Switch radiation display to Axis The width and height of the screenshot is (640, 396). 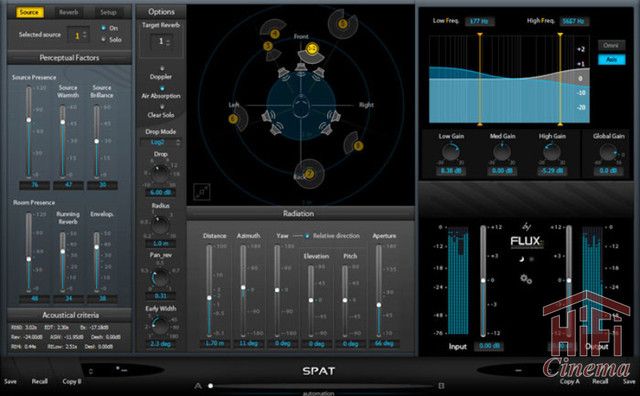[x=611, y=60]
